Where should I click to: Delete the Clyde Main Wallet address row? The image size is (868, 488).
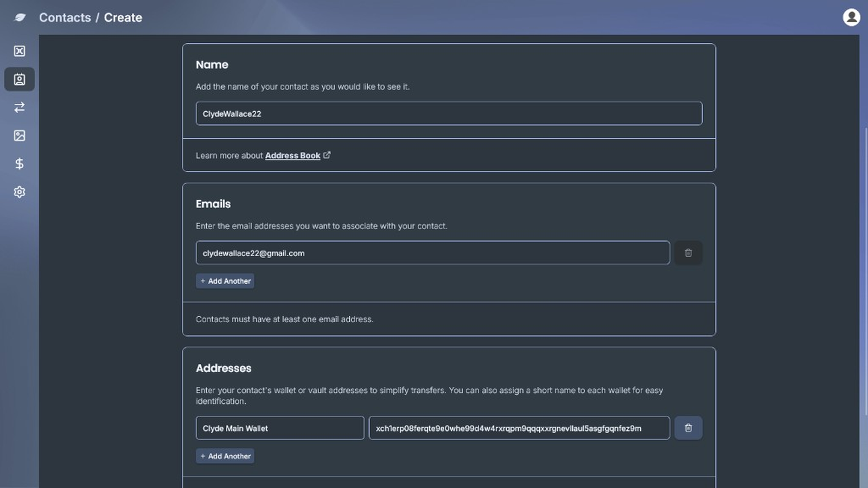point(688,428)
